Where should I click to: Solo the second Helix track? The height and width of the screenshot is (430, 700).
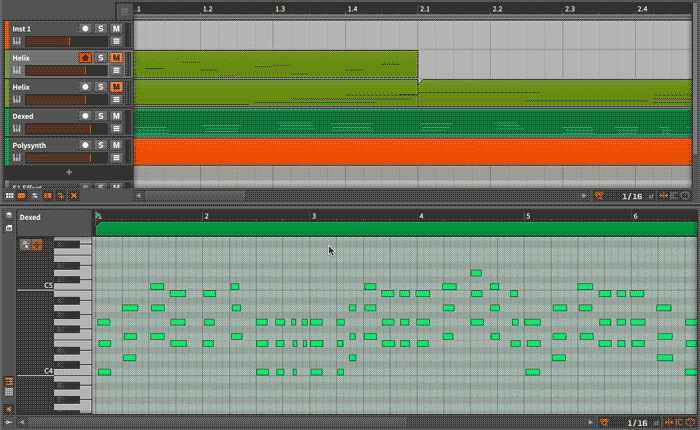click(x=100, y=87)
